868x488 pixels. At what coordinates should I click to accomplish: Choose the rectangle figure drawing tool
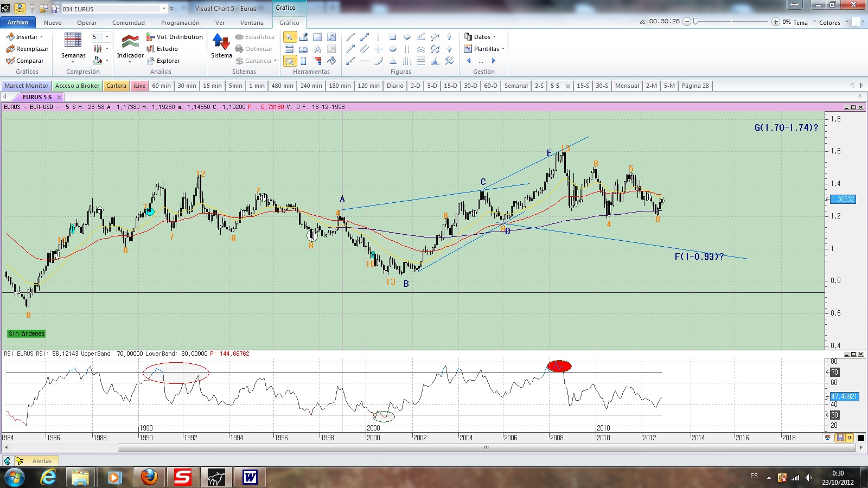click(x=393, y=37)
